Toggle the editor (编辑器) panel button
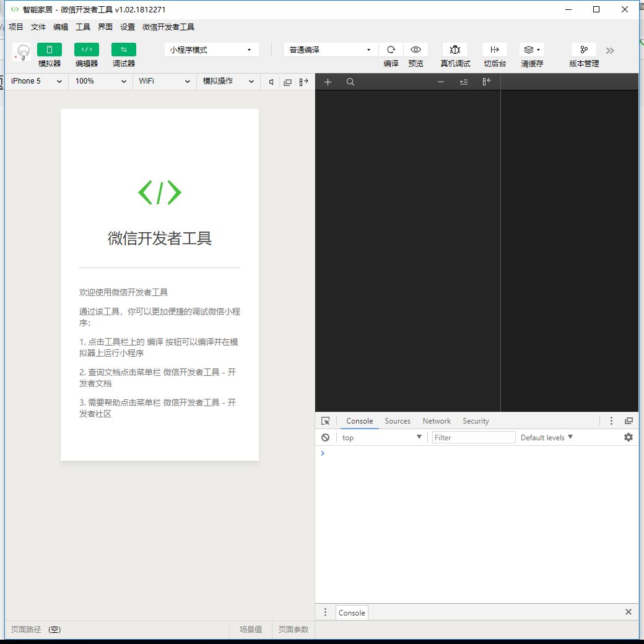This screenshot has height=644, width=644. click(x=87, y=50)
